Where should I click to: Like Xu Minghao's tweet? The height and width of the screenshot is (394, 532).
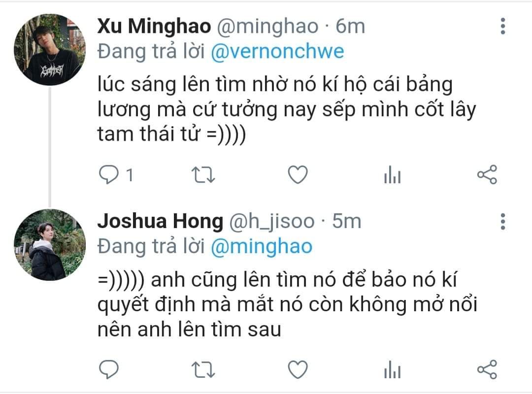[x=298, y=175]
